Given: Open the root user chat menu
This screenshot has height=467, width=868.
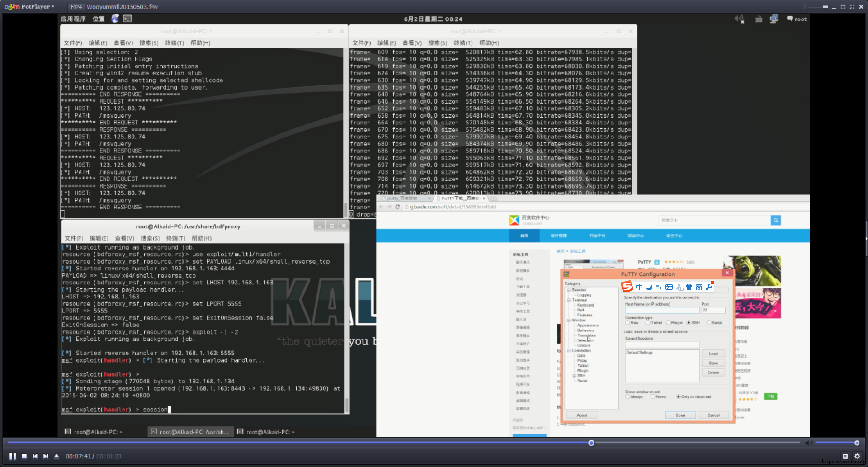Looking at the screenshot, I should [x=797, y=19].
